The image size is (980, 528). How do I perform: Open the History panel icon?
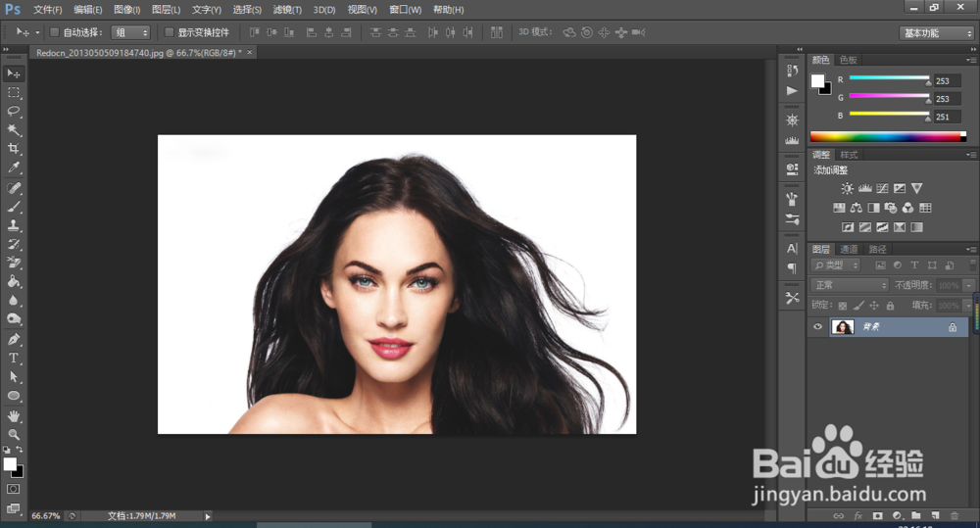792,71
